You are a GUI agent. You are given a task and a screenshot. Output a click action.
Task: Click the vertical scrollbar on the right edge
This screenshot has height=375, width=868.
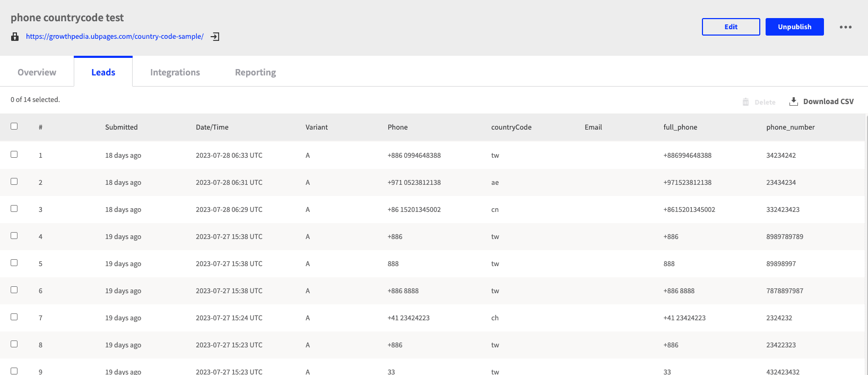pyautogui.click(x=866, y=239)
